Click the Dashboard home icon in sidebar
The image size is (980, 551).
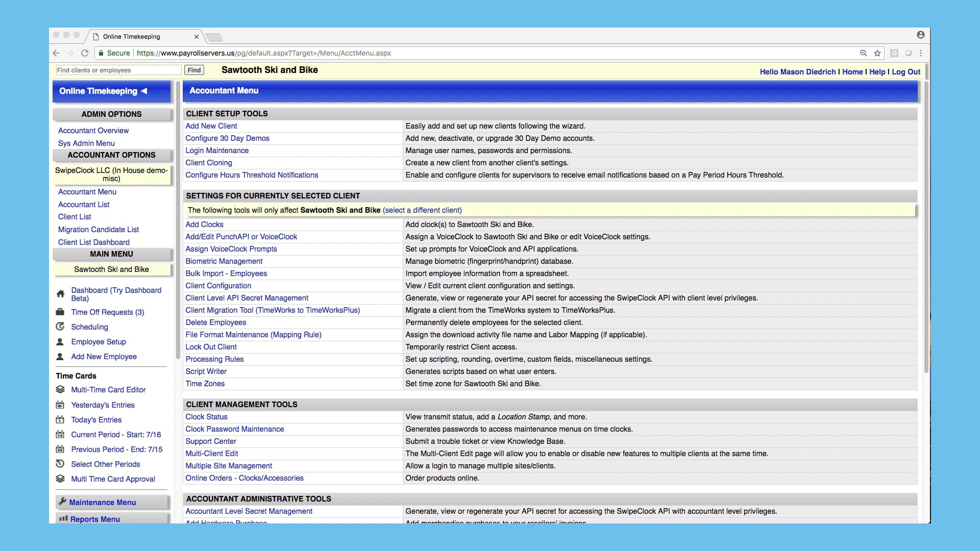[x=60, y=294]
